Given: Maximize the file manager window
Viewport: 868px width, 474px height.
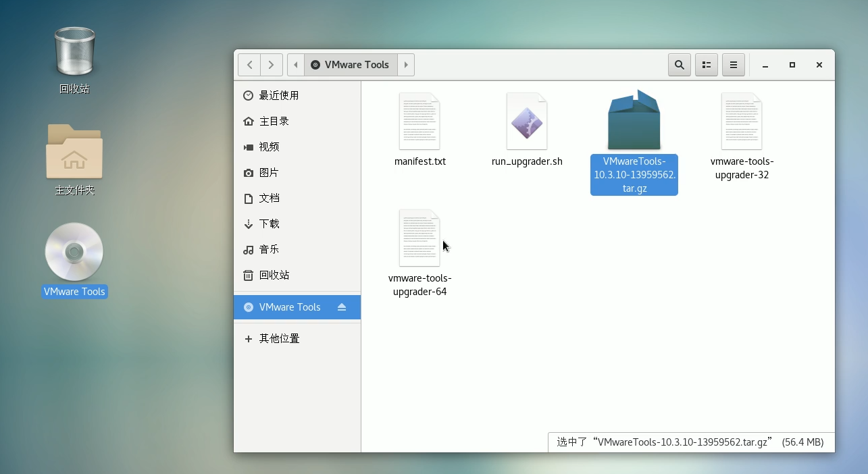Looking at the screenshot, I should [x=792, y=65].
